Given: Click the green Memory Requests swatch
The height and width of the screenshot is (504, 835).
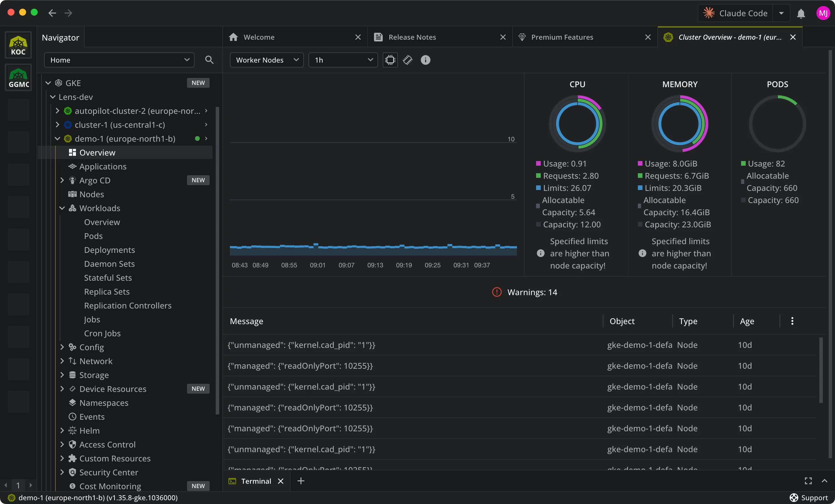Looking at the screenshot, I should click(x=640, y=176).
